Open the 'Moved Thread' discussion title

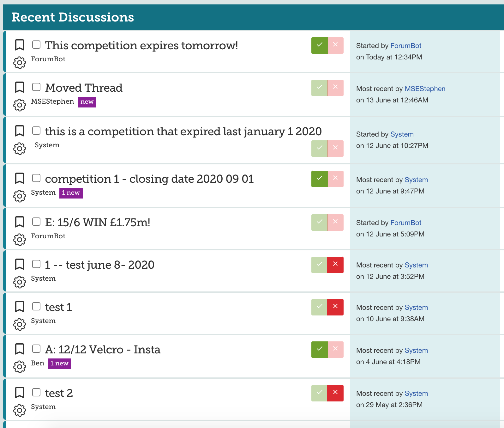[x=84, y=88]
